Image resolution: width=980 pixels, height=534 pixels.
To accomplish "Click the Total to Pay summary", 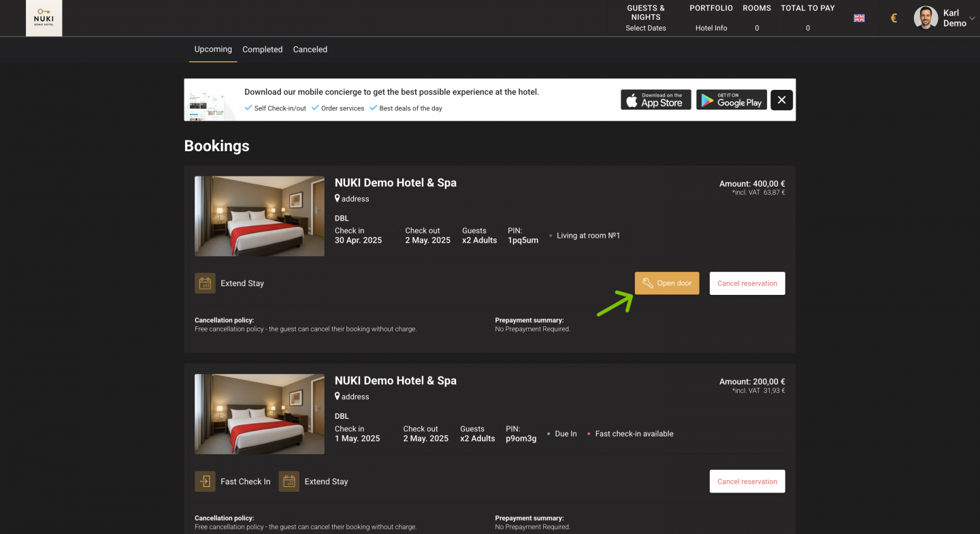I will point(808,18).
